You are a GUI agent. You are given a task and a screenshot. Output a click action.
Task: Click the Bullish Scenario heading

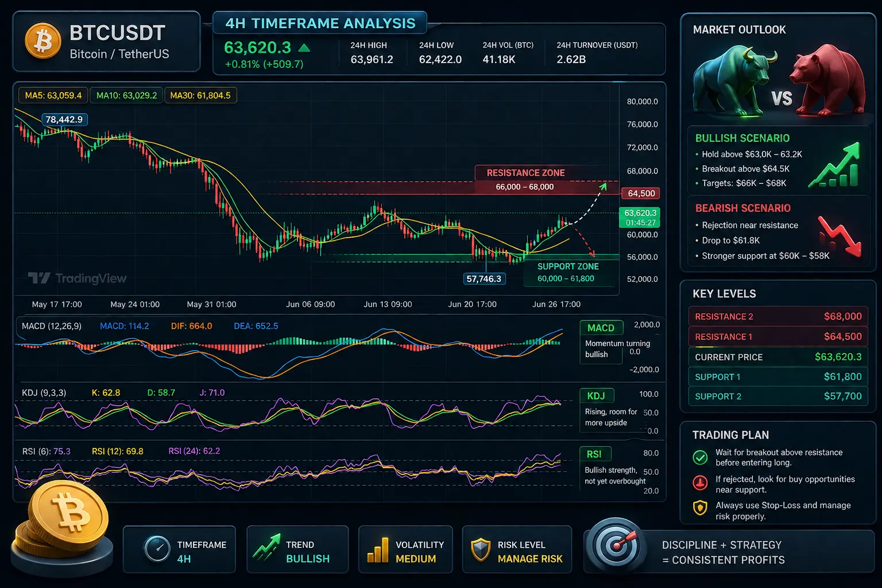[x=742, y=138]
